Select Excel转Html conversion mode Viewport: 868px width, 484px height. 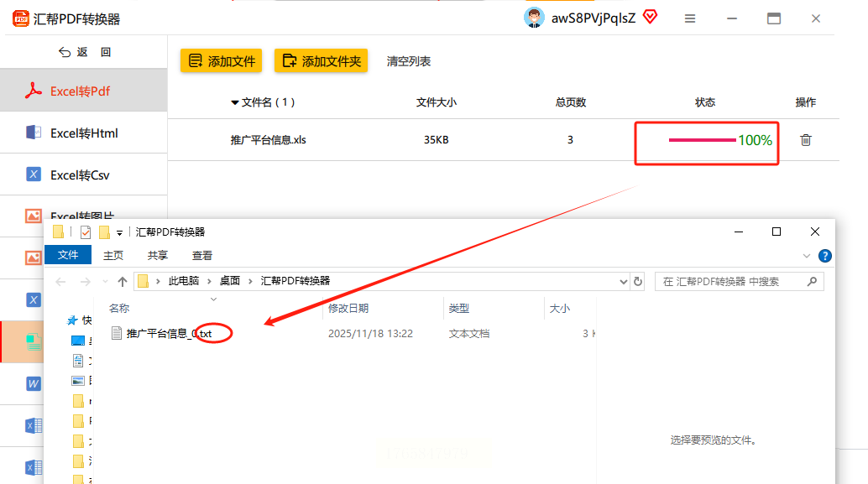point(84,133)
